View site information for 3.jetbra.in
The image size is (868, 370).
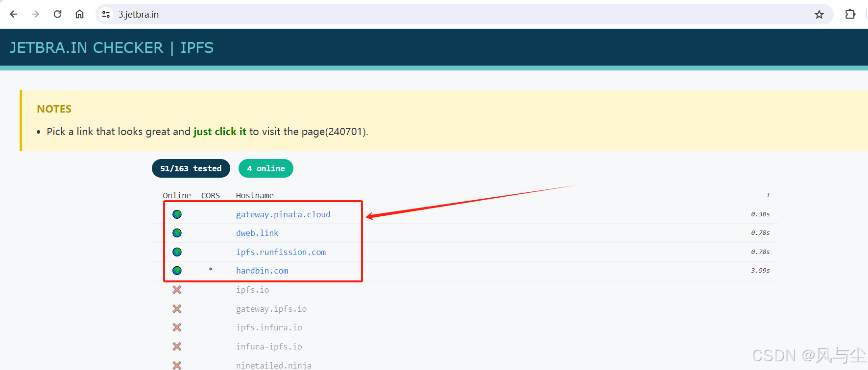(x=106, y=14)
